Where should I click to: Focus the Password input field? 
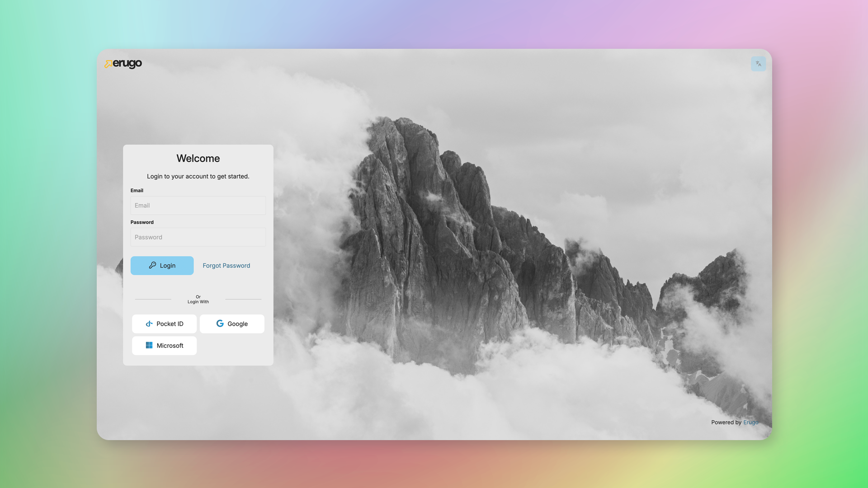tap(198, 237)
